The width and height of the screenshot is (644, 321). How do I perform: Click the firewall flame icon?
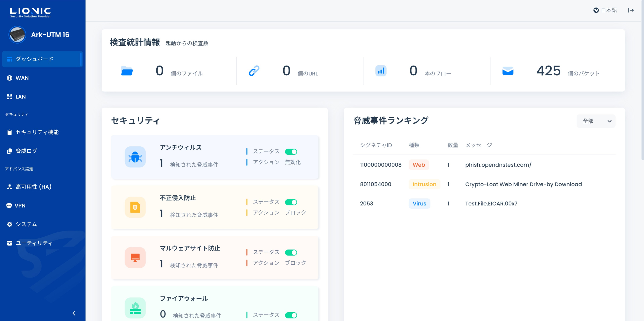pos(135,308)
